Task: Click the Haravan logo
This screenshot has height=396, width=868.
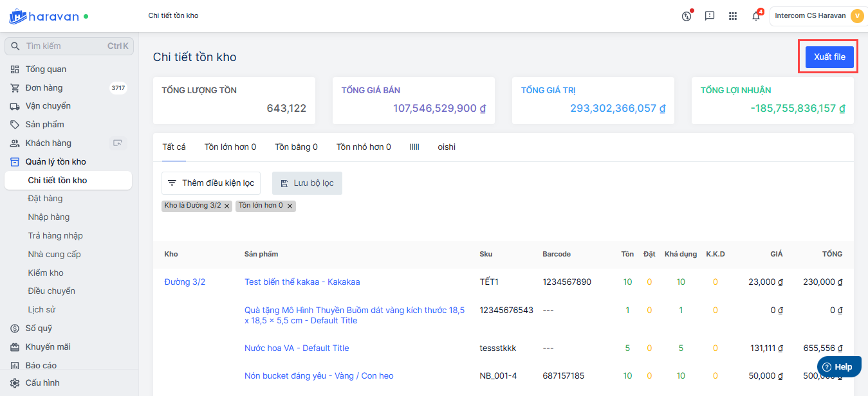Action: point(42,16)
